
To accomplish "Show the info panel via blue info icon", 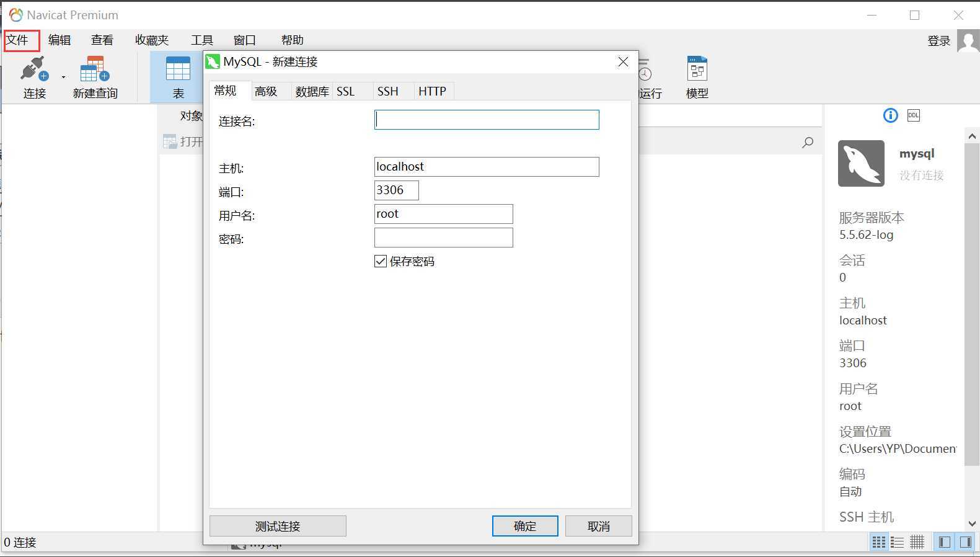I will [890, 115].
